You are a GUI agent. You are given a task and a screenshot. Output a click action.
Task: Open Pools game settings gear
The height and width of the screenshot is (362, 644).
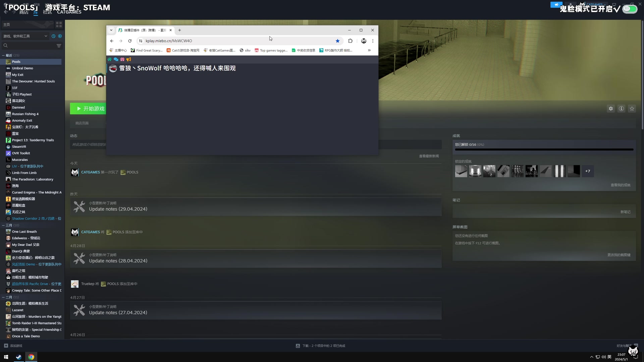tap(611, 109)
